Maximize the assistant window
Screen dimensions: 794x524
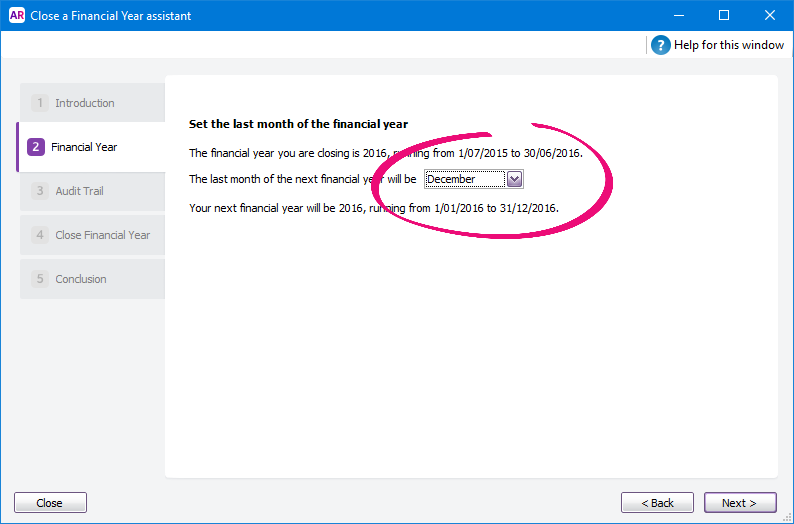(x=724, y=15)
